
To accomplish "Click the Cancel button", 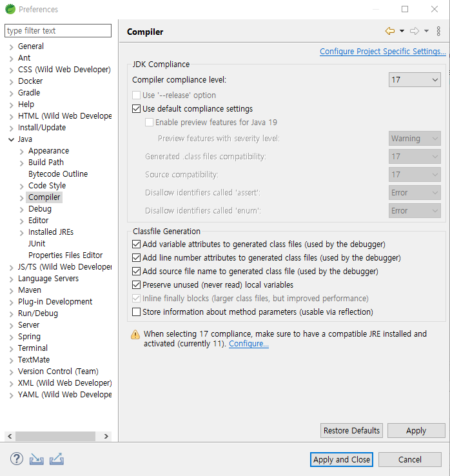I will tap(409, 460).
